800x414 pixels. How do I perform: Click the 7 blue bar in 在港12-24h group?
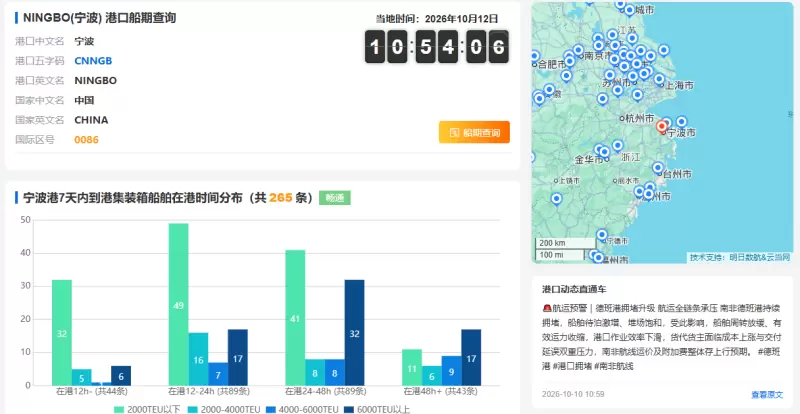218,374
